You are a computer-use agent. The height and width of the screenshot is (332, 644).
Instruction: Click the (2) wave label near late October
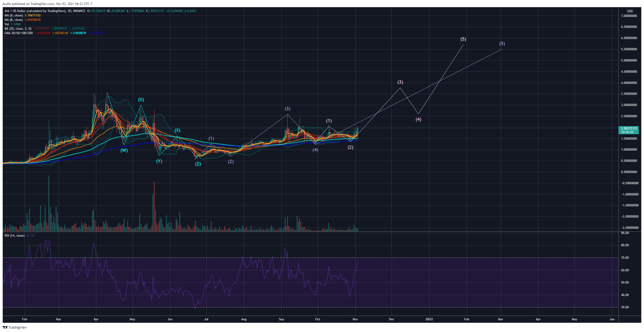point(351,147)
